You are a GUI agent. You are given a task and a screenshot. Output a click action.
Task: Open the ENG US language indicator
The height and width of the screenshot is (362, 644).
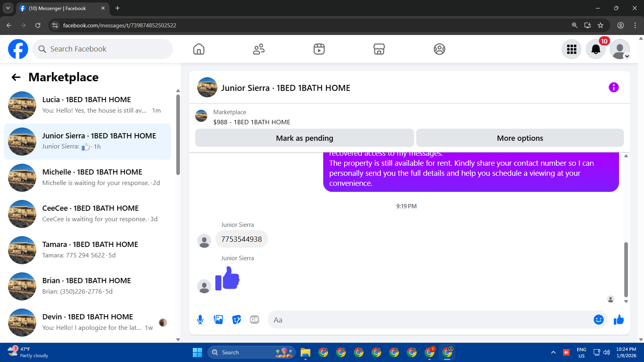(582, 352)
